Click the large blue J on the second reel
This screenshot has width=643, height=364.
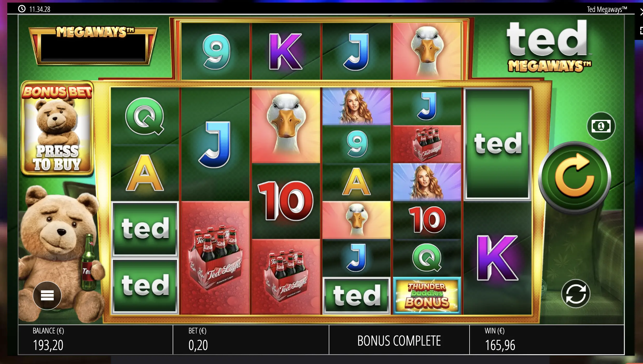click(215, 144)
